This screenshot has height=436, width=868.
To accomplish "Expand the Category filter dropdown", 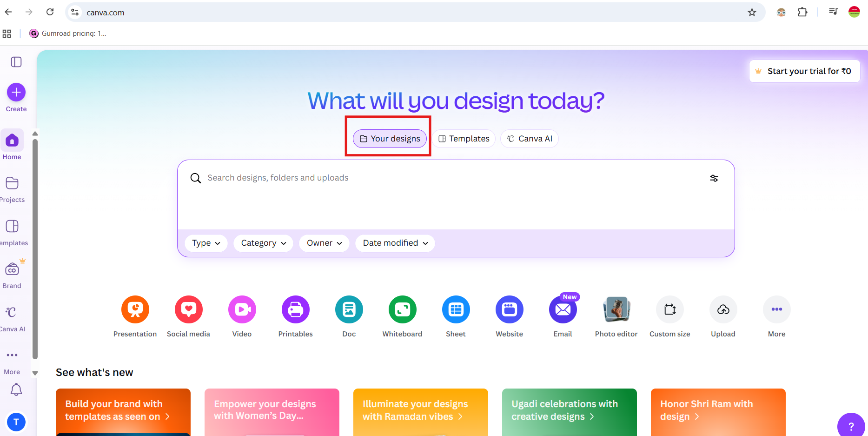I will (x=263, y=243).
